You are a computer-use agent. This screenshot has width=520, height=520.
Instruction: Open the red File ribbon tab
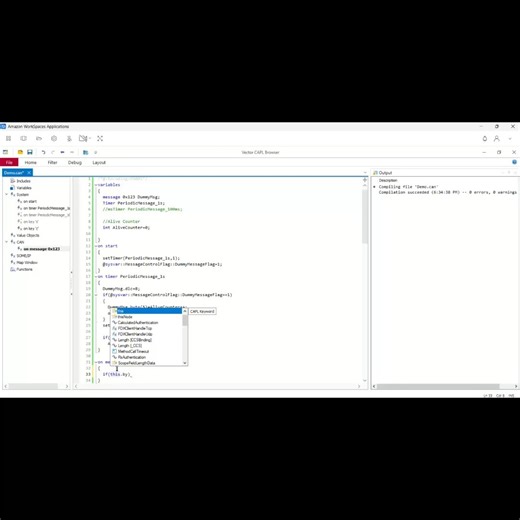(9, 162)
